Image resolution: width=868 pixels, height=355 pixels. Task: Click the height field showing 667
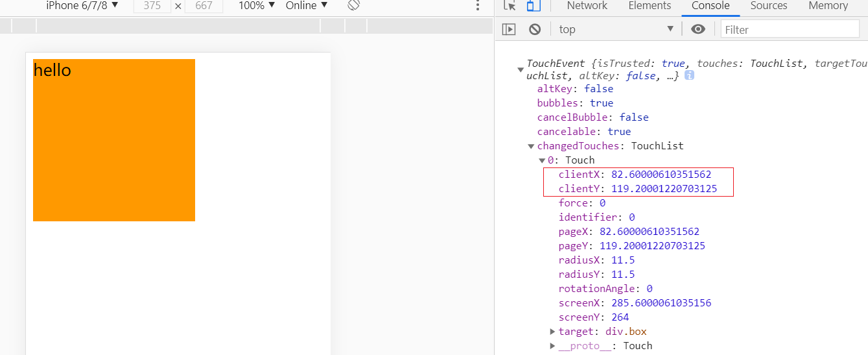point(204,6)
